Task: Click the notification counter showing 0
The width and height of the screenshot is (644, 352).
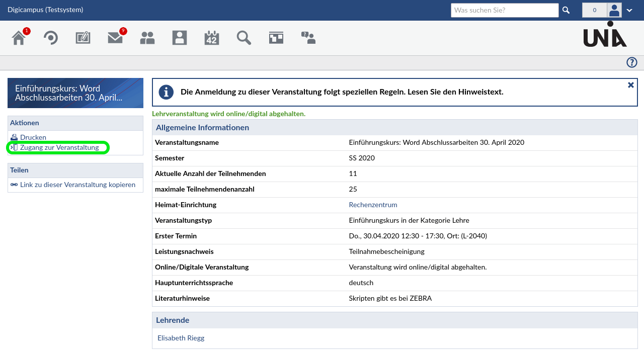Action: pos(594,10)
